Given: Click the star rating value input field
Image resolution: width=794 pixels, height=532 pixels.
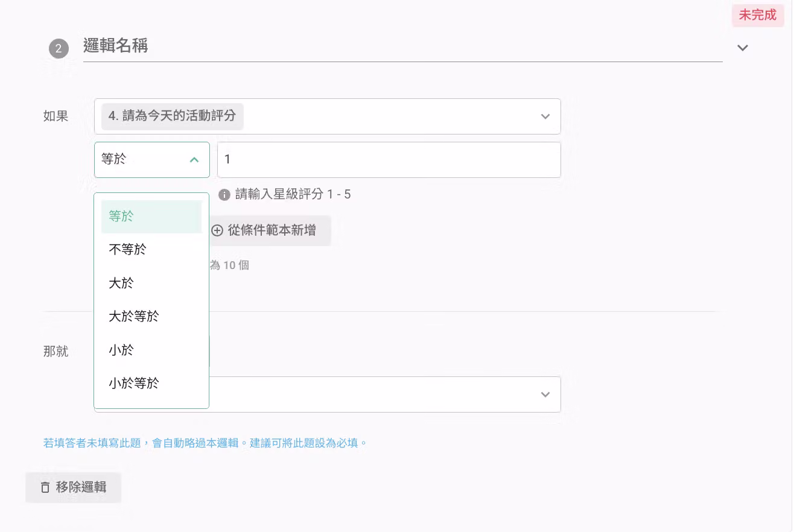Looking at the screenshot, I should tap(389, 160).
